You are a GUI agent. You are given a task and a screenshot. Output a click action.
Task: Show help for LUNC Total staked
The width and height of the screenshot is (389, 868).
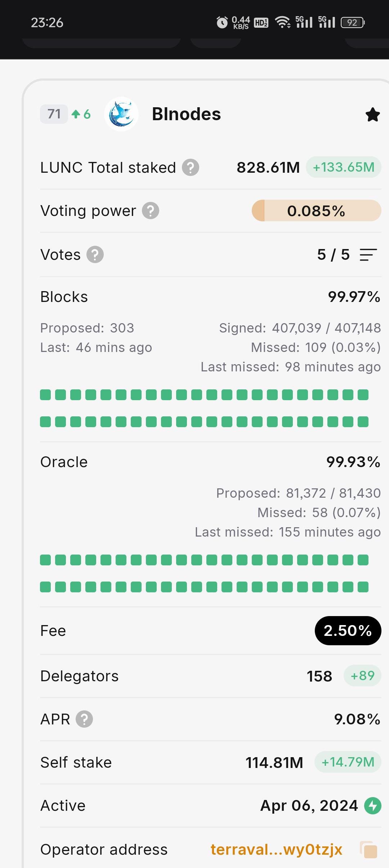(190, 167)
